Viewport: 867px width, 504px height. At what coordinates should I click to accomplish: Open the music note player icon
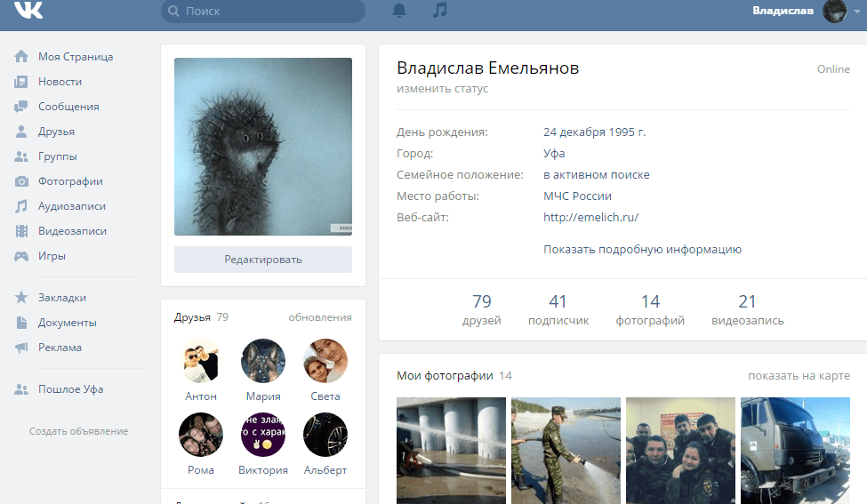(440, 10)
